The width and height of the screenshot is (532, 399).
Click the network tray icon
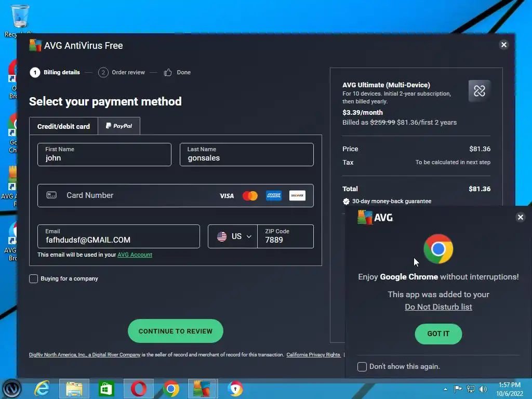(x=471, y=389)
